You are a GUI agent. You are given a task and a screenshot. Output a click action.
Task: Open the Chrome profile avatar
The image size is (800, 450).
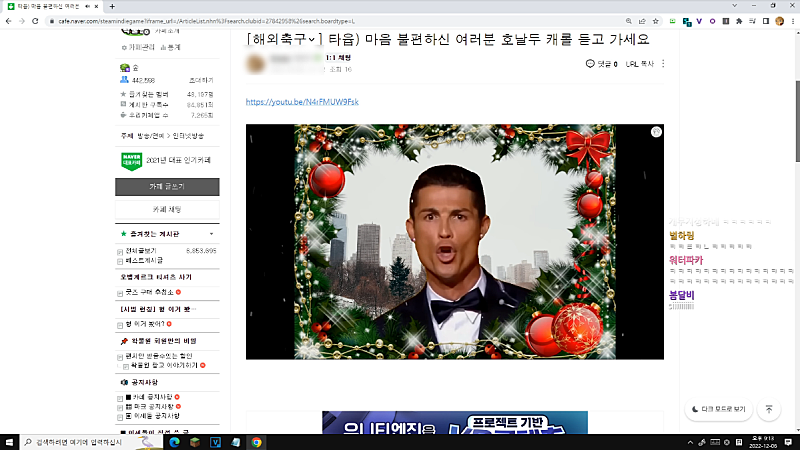[x=779, y=21]
